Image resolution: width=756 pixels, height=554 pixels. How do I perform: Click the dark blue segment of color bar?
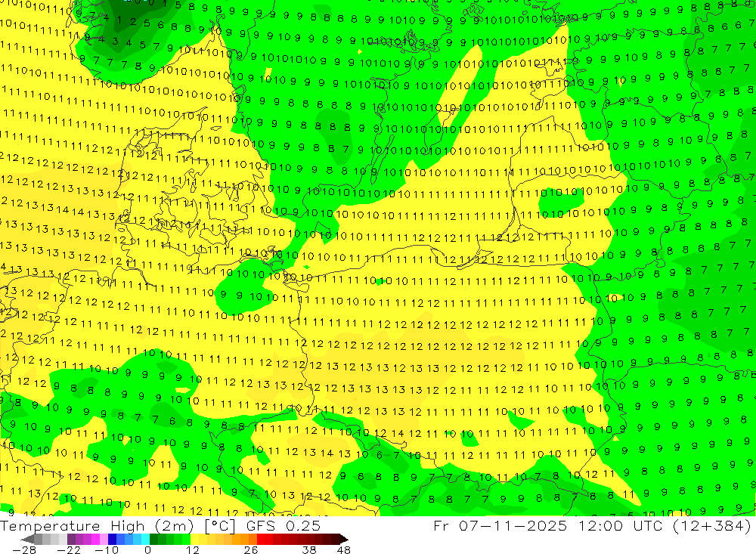click(x=112, y=540)
